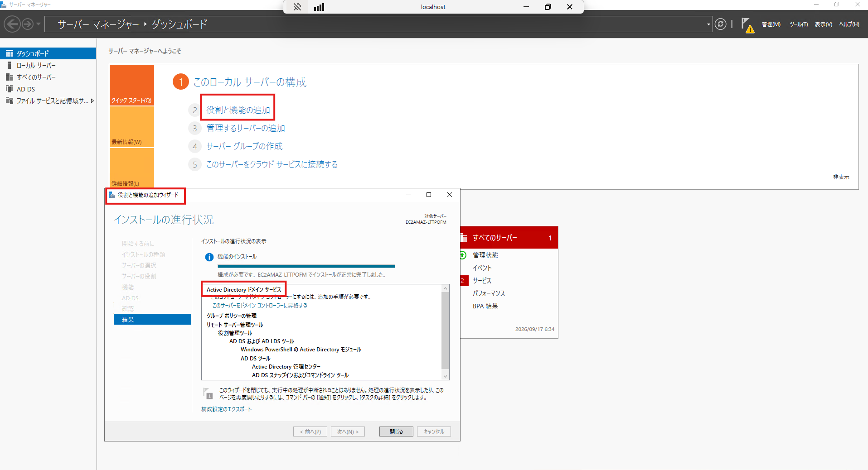
Task: Click the red サービス alert count badge
Action: [464, 281]
